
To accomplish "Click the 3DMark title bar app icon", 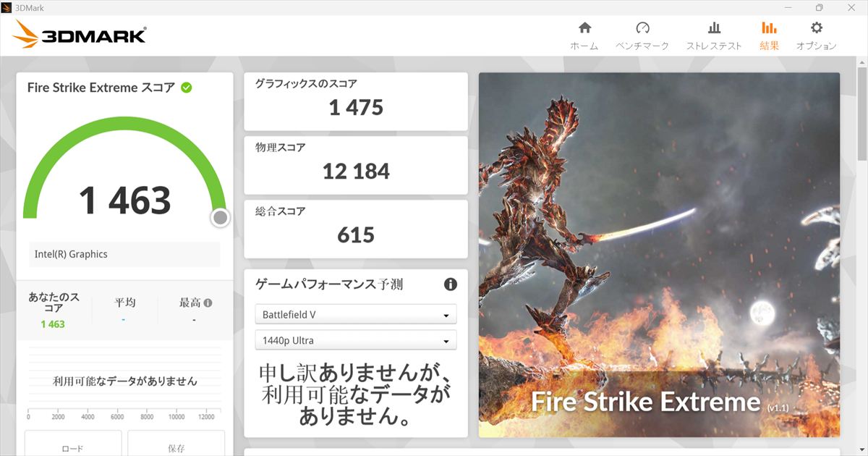I will (8, 7).
